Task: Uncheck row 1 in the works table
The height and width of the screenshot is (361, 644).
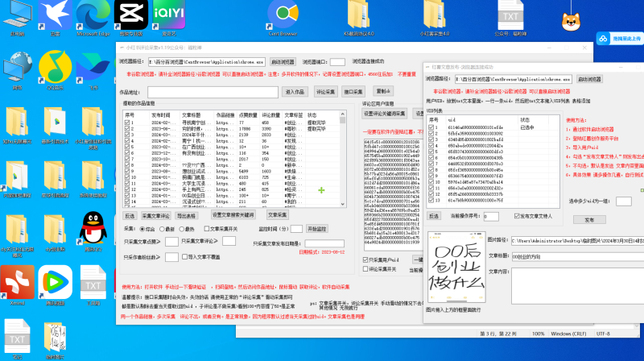Action: [x=128, y=122]
